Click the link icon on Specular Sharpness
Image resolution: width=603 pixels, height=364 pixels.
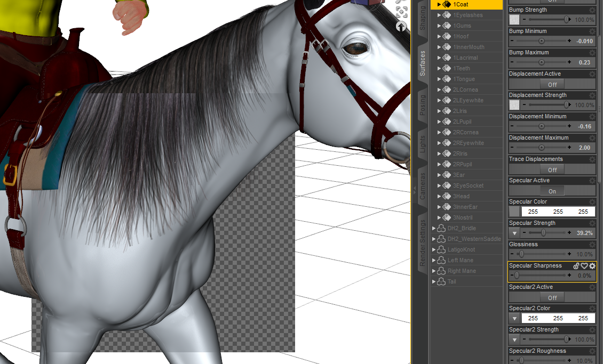[576, 266]
